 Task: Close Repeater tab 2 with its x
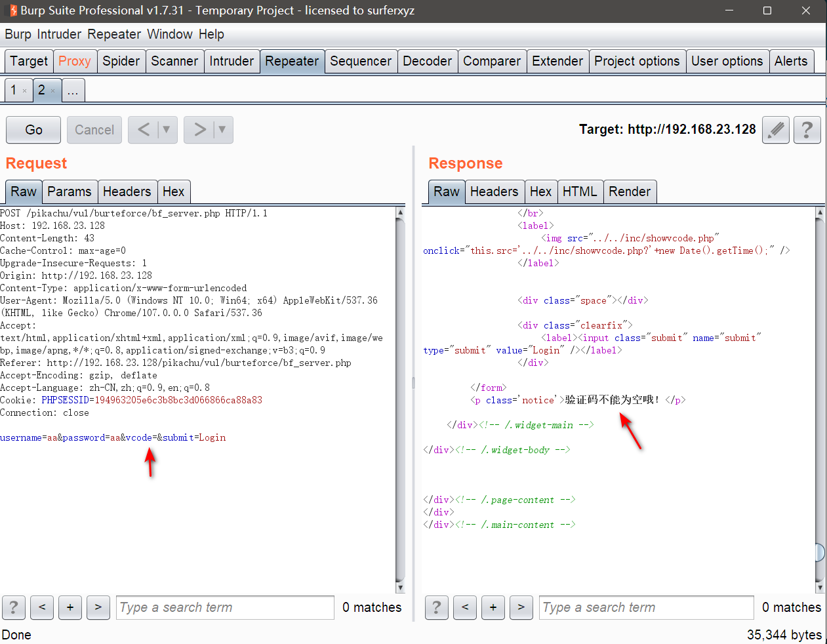(53, 91)
